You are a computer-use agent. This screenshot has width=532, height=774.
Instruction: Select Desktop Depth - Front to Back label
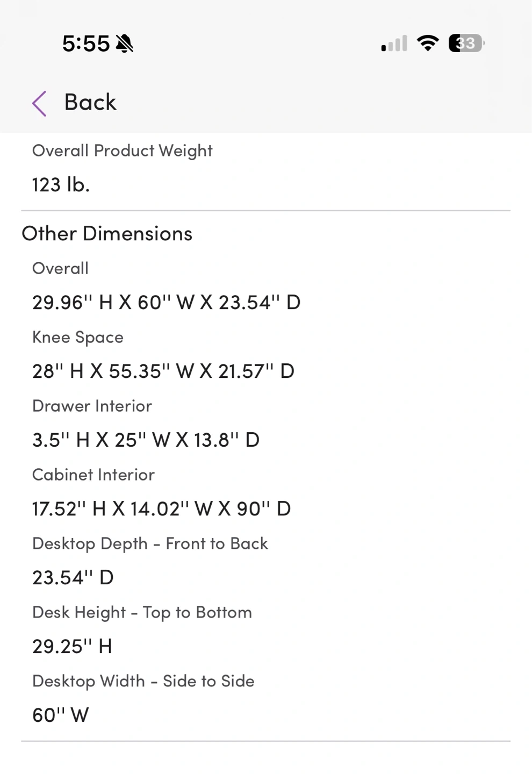(150, 544)
